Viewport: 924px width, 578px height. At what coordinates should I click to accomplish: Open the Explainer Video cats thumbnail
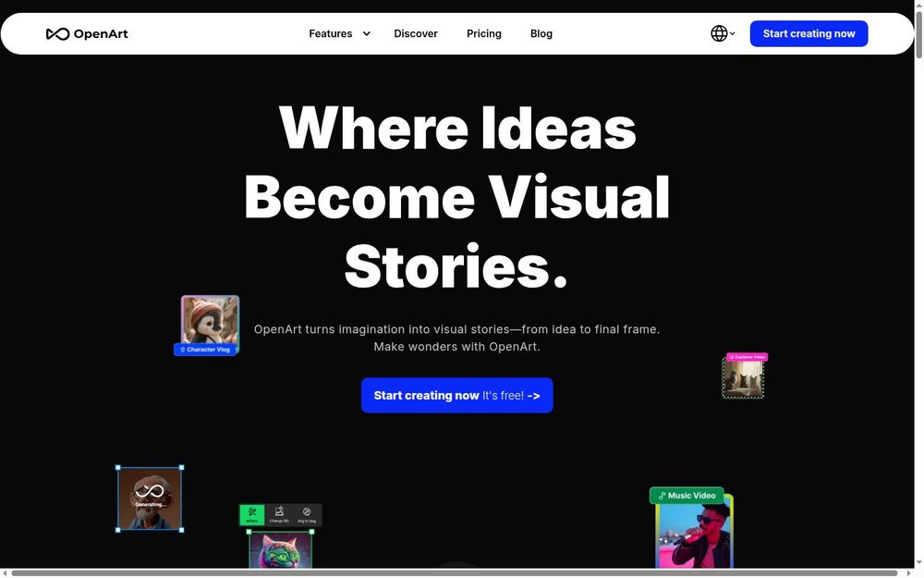coord(743,379)
